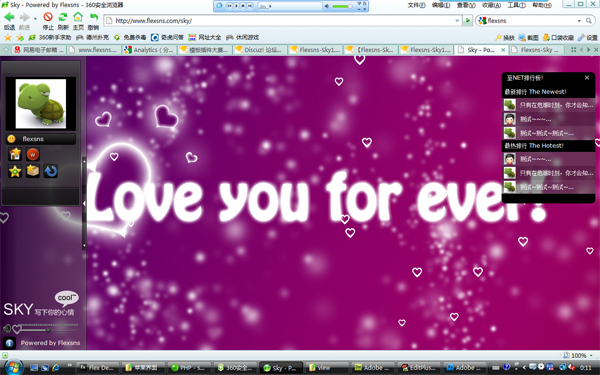
Task: Click the Windows Start orb
Action: coord(14,367)
